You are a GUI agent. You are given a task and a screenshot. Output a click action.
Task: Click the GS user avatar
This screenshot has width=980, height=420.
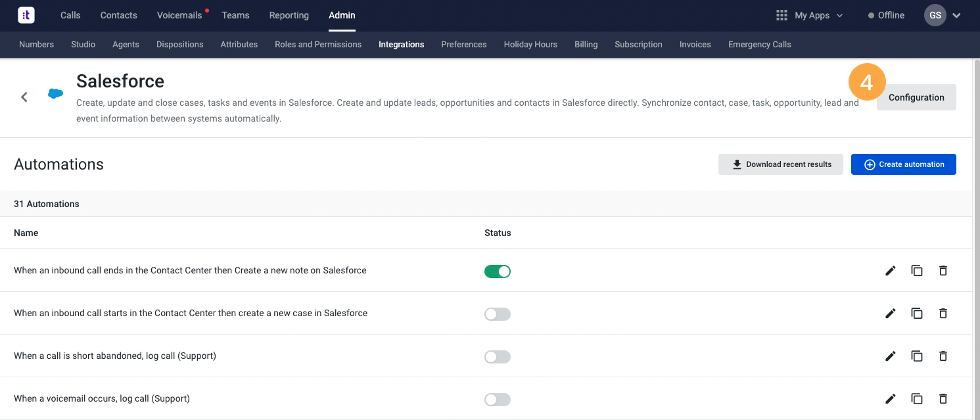click(x=935, y=15)
